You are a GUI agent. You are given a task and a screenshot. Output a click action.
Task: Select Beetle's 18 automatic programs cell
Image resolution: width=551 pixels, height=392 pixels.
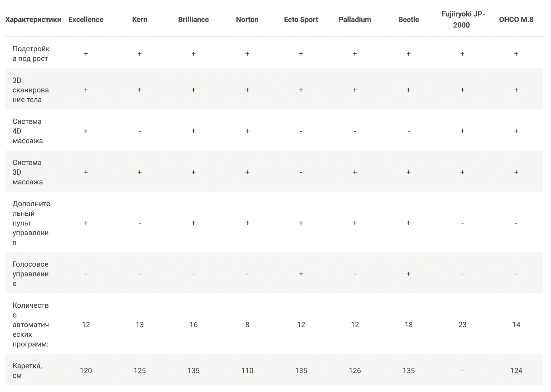click(x=409, y=325)
